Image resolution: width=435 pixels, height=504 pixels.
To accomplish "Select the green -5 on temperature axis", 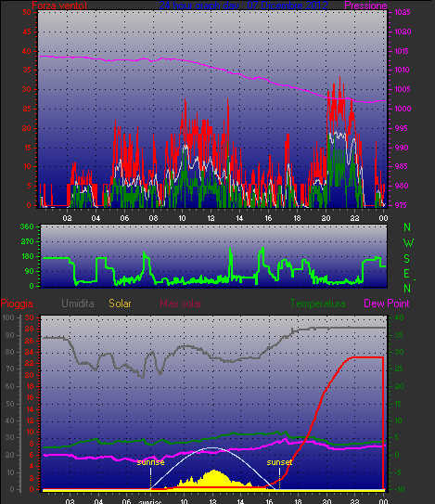I will (397, 472).
